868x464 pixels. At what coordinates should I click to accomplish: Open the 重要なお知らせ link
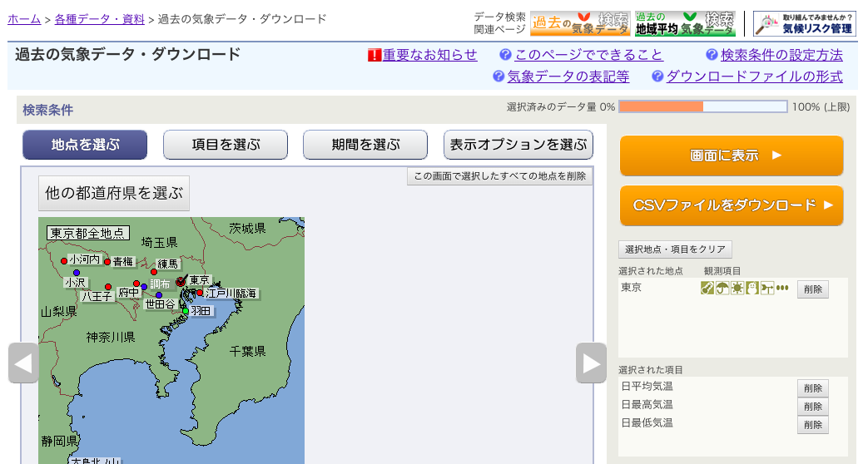[430, 55]
